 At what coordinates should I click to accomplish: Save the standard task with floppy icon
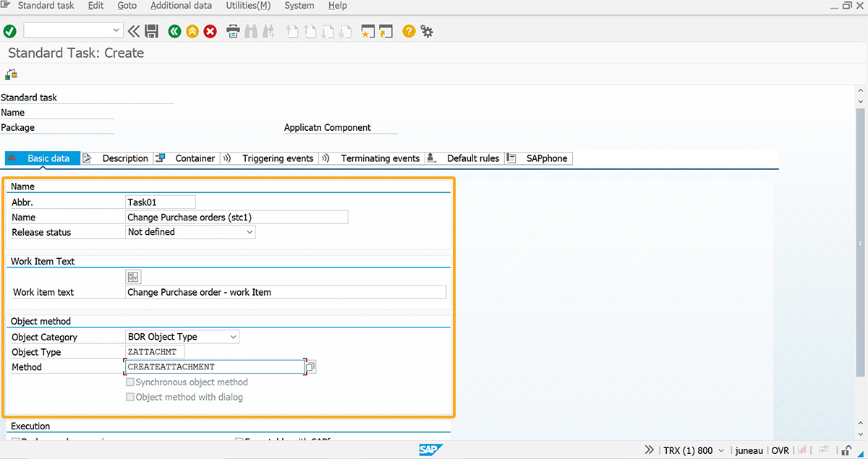coord(152,31)
